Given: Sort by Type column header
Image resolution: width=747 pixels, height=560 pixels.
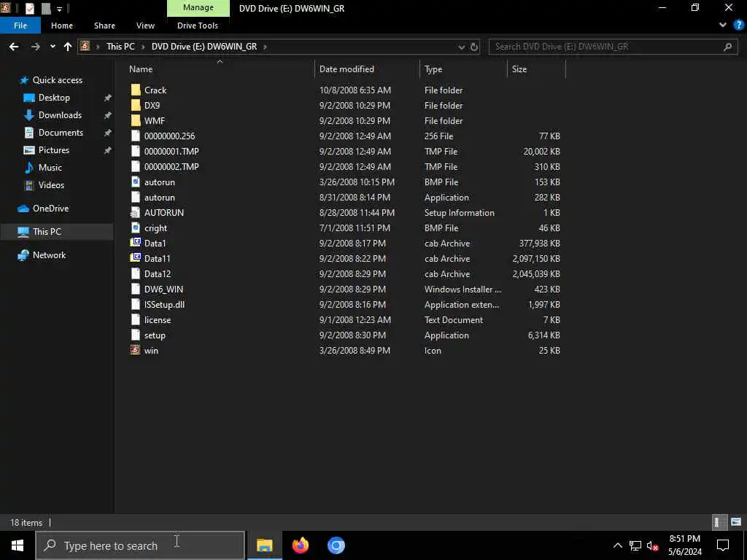Looking at the screenshot, I should [x=463, y=69].
